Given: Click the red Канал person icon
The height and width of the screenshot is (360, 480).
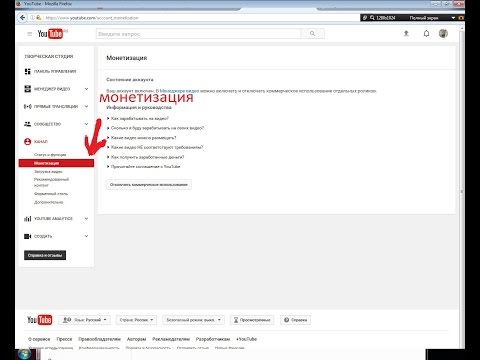Looking at the screenshot, I should click(x=28, y=142).
